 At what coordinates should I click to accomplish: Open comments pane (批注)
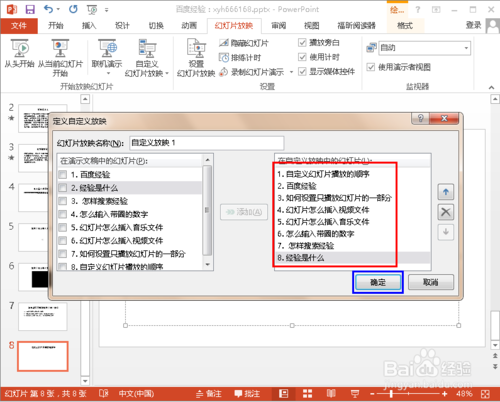(x=247, y=394)
